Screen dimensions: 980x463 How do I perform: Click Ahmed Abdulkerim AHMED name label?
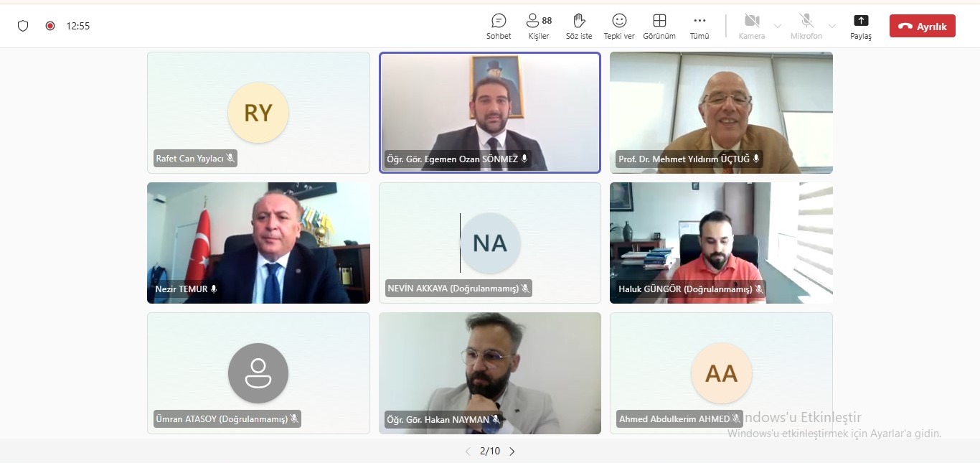tap(674, 419)
